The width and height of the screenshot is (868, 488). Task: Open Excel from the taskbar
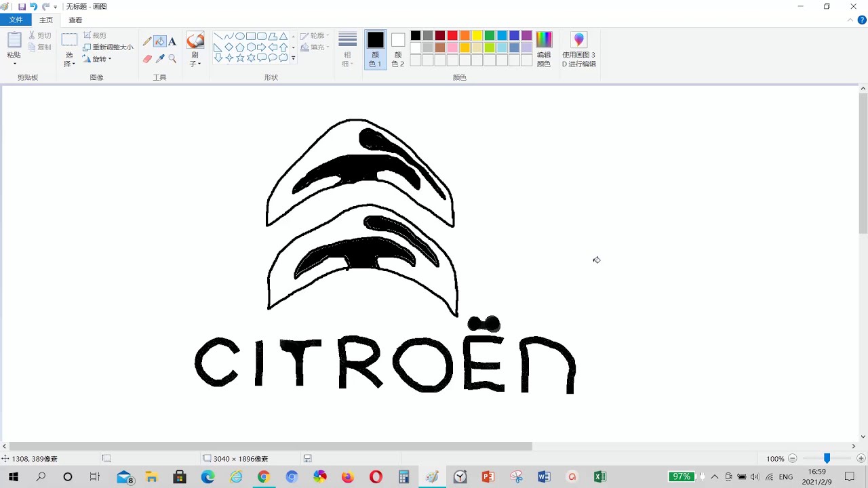click(599, 477)
